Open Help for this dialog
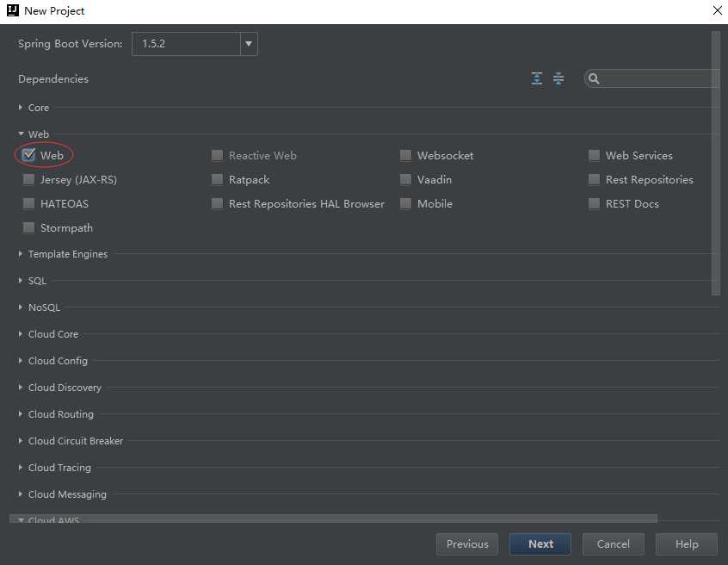 point(687,544)
